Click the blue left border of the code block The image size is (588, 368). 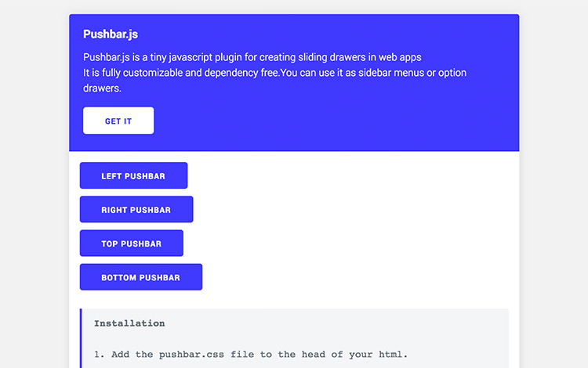coord(81,338)
